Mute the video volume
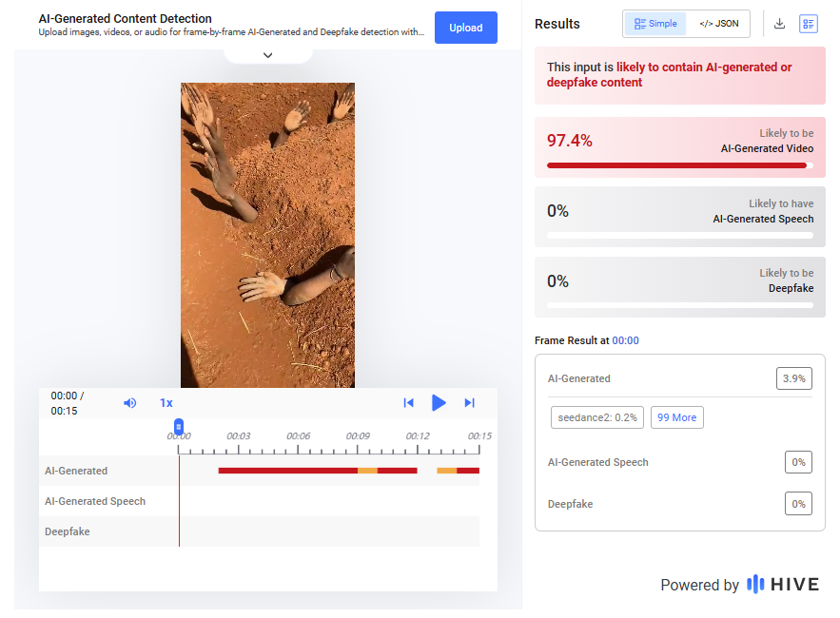Viewport: 840px width, 618px height. [129, 403]
